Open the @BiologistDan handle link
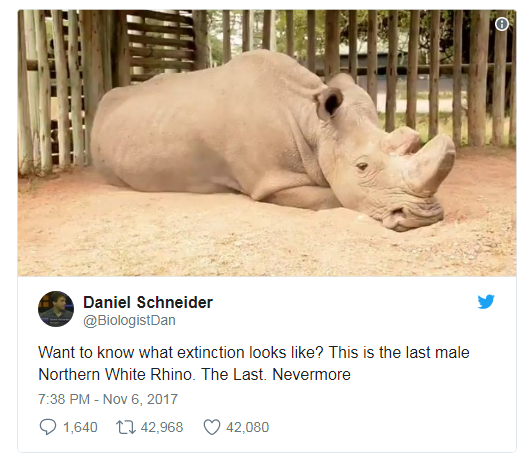Image resolution: width=526 pixels, height=453 pixels. pos(129,320)
